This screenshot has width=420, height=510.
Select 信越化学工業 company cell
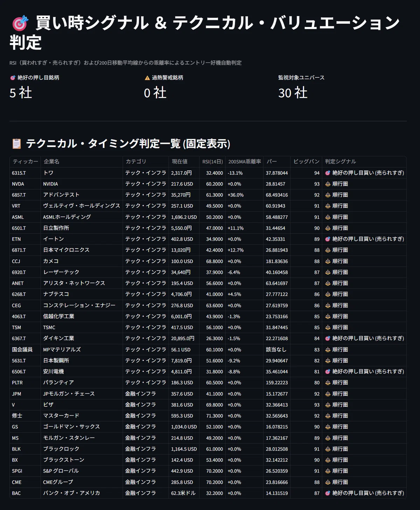pyautogui.click(x=82, y=316)
